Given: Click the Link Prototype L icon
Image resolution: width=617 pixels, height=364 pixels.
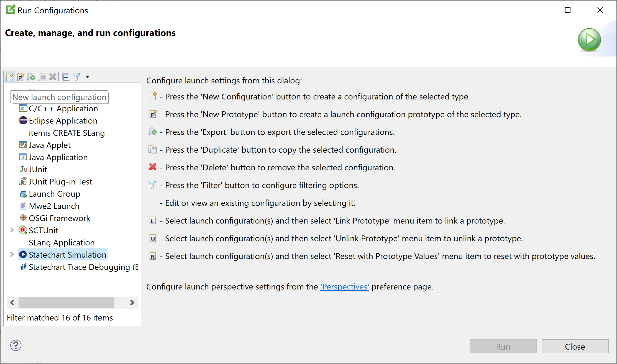Looking at the screenshot, I should click(x=153, y=221).
